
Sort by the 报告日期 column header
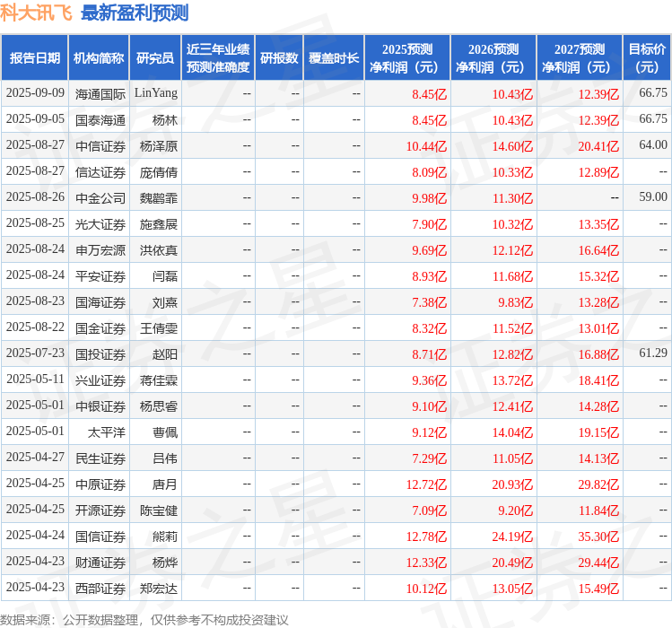(x=35, y=58)
